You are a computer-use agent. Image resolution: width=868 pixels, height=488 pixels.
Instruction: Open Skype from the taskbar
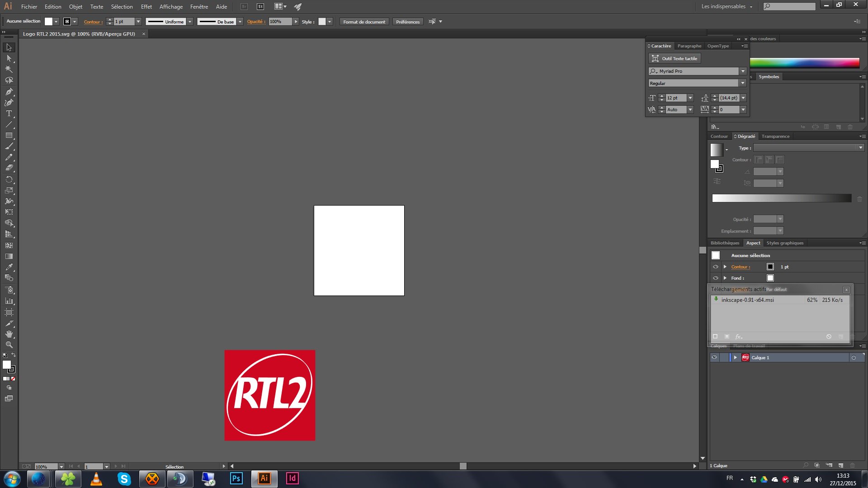click(124, 479)
